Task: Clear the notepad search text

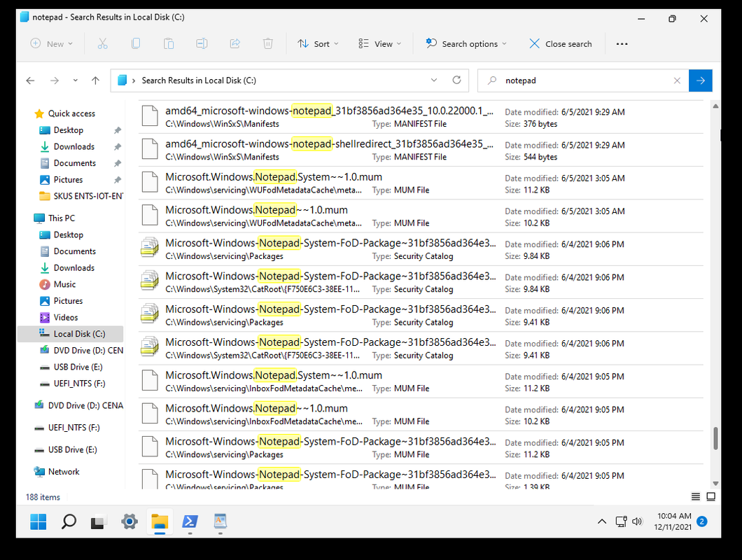Action: click(677, 80)
